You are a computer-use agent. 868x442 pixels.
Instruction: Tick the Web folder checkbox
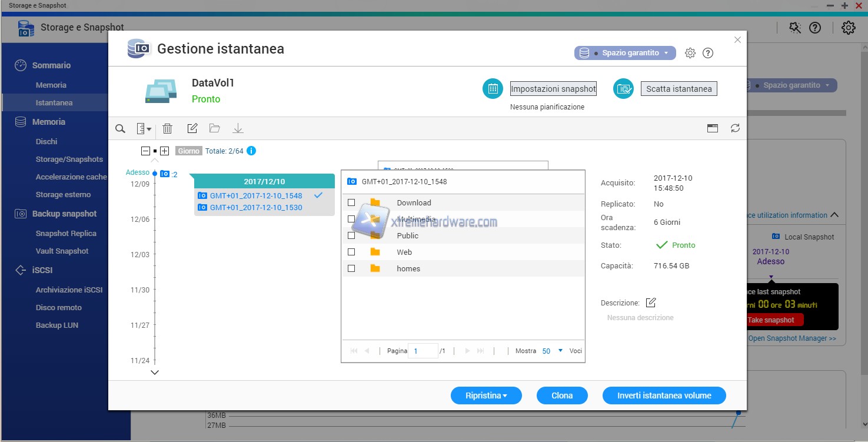tap(351, 252)
